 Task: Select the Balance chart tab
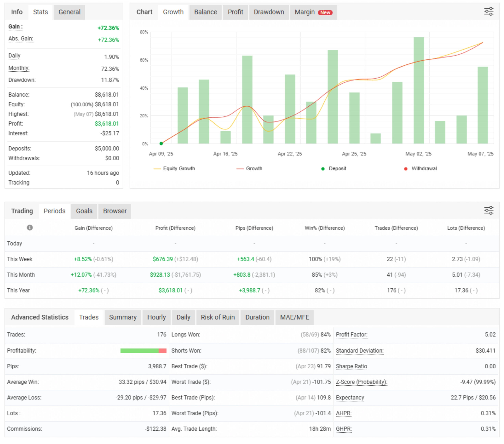[x=205, y=12]
